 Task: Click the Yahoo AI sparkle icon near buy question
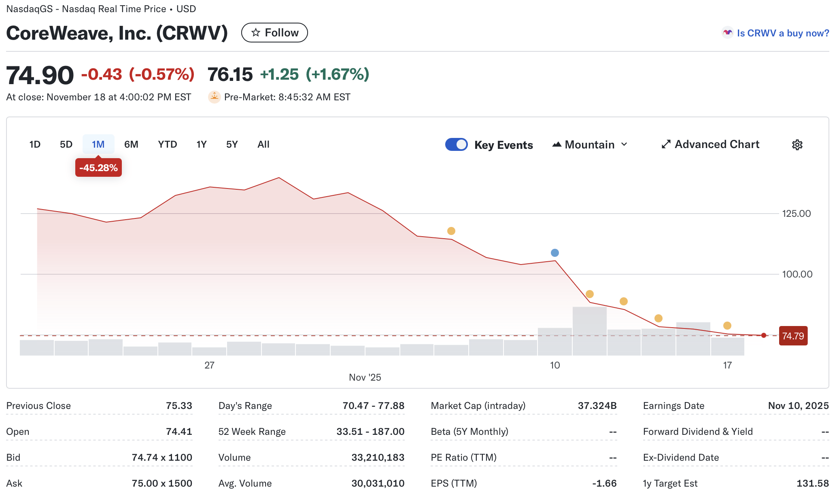tap(727, 32)
